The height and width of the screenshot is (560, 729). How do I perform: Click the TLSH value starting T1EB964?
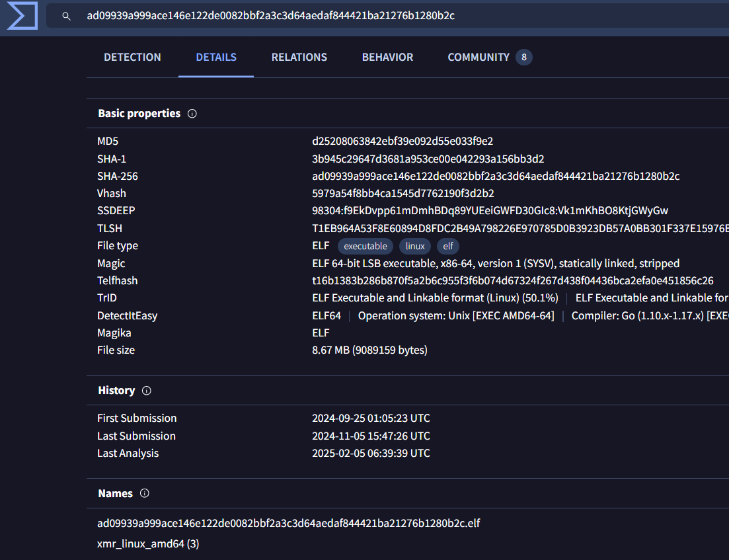point(520,228)
